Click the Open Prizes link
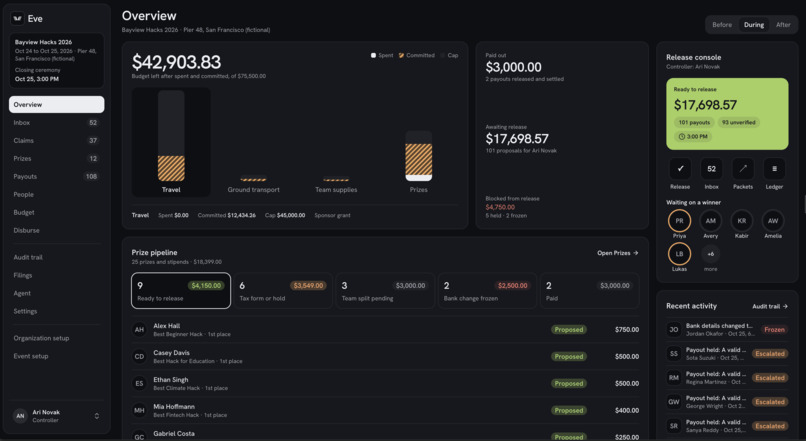Image resolution: width=806 pixels, height=441 pixels. 617,253
